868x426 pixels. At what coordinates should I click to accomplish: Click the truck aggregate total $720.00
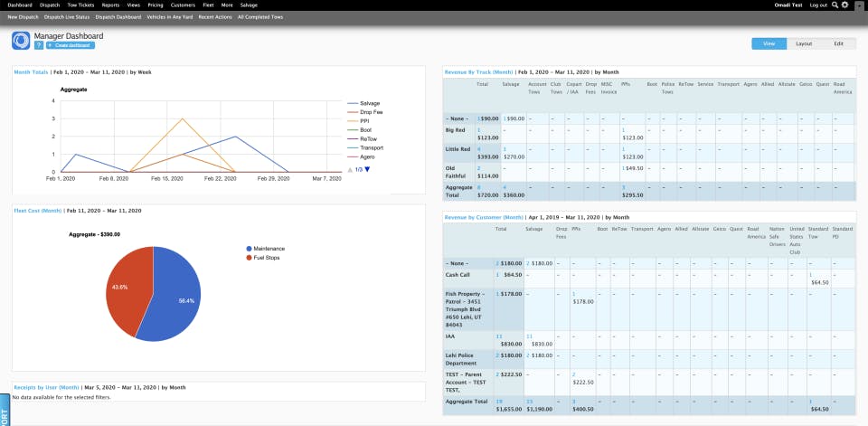487,191
